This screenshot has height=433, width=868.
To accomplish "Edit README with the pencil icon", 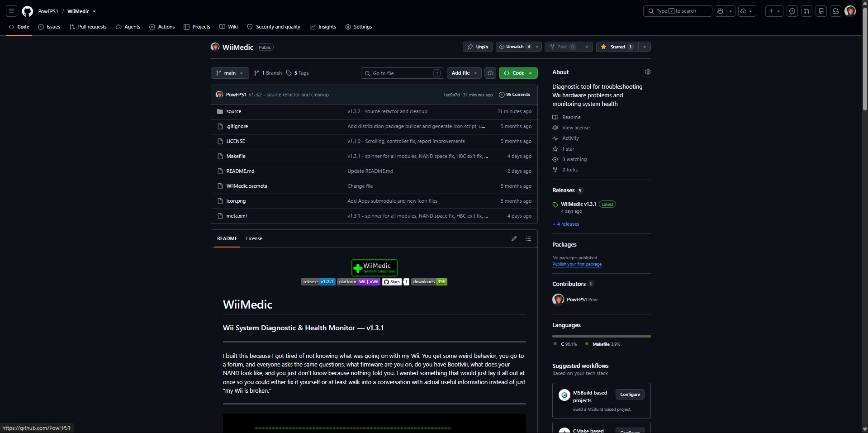I will pyautogui.click(x=514, y=238).
